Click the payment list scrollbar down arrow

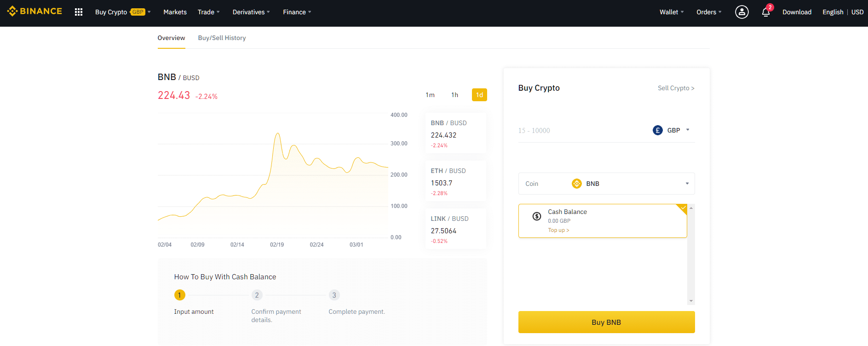691,301
